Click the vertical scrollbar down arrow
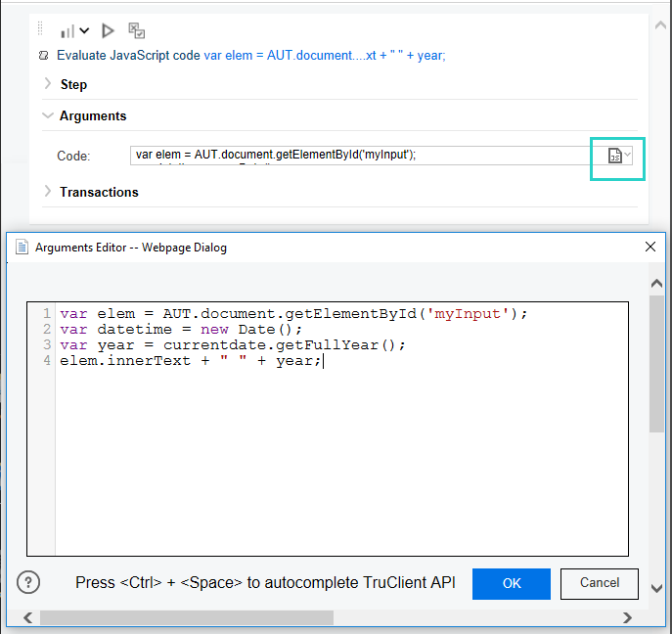 [656, 588]
